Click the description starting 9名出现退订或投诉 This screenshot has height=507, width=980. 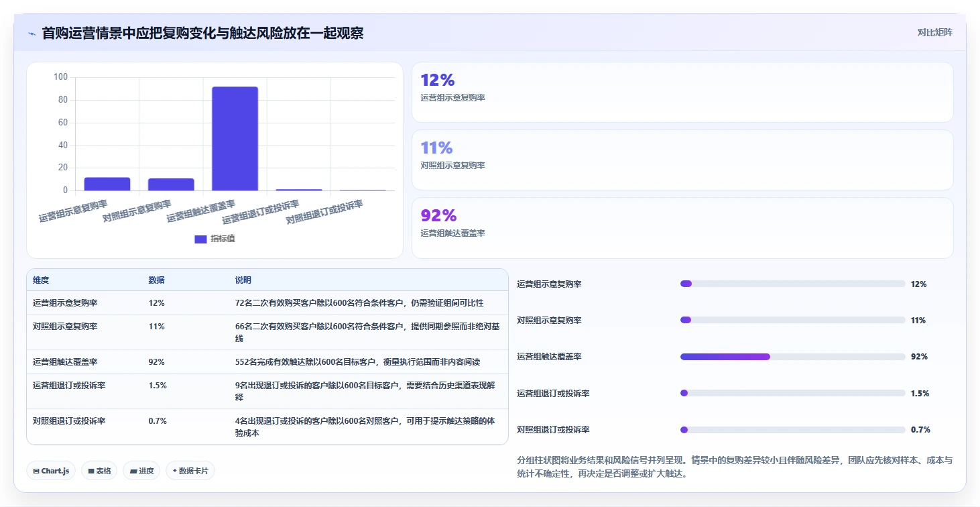coord(365,392)
